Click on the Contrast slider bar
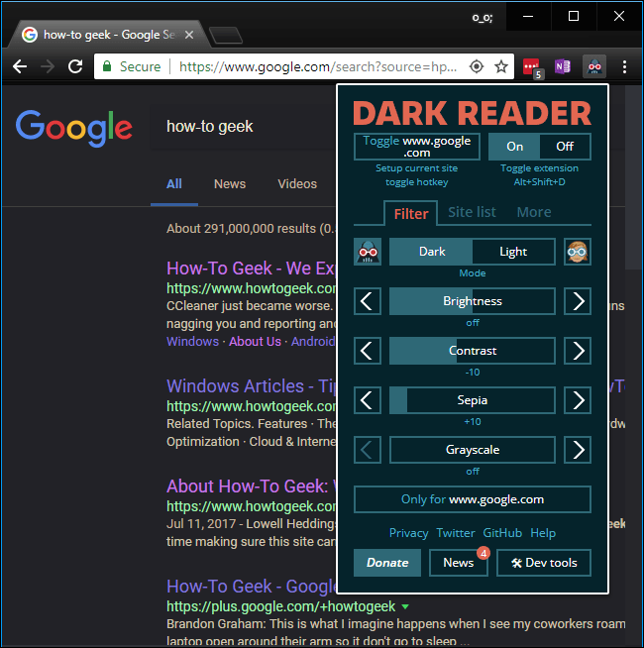This screenshot has width=644, height=648. click(472, 351)
